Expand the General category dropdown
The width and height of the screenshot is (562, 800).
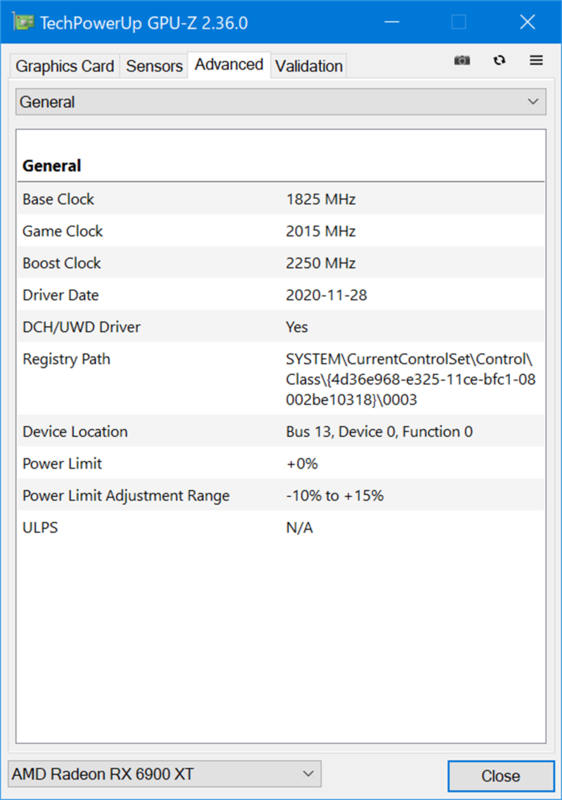280,102
